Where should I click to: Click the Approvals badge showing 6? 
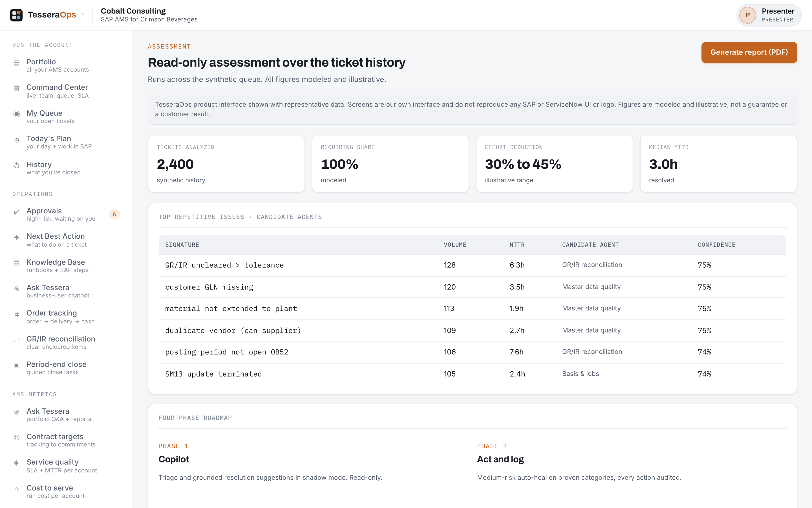pyautogui.click(x=114, y=214)
